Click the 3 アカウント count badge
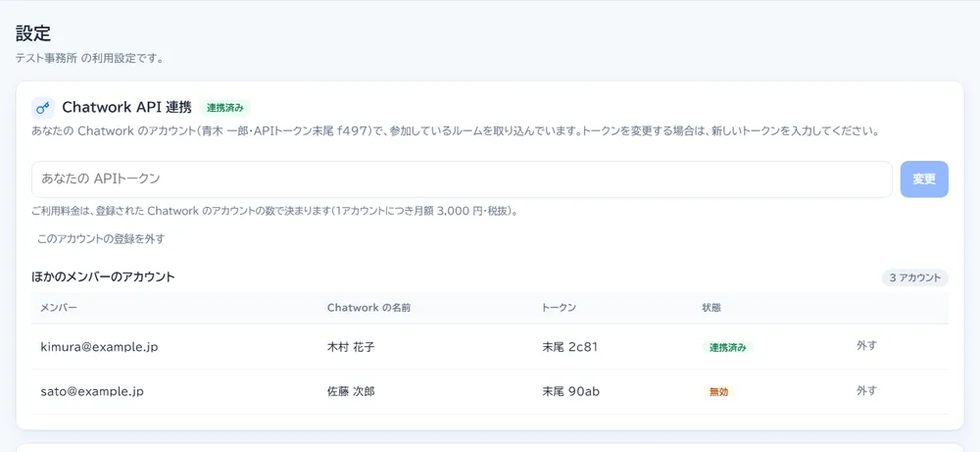Screen dimensions: 980x452 pyautogui.click(x=915, y=278)
